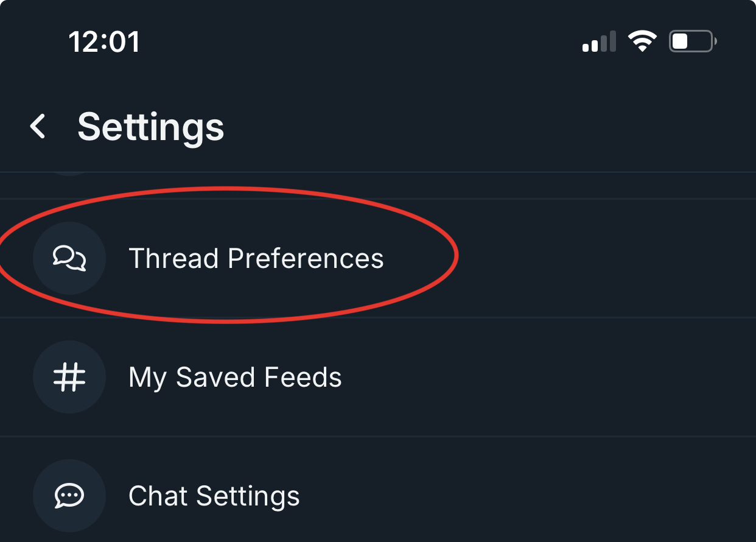Tap the Chat Settings message bubble icon
The image size is (756, 542).
[x=69, y=496]
